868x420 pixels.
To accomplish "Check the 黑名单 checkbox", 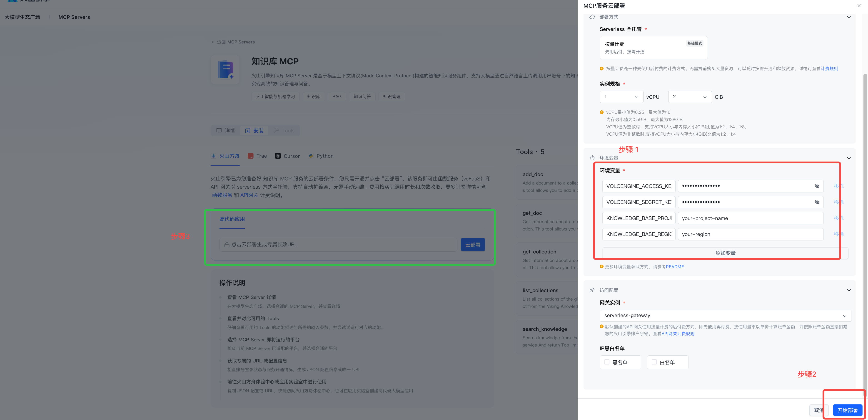I will tap(607, 362).
